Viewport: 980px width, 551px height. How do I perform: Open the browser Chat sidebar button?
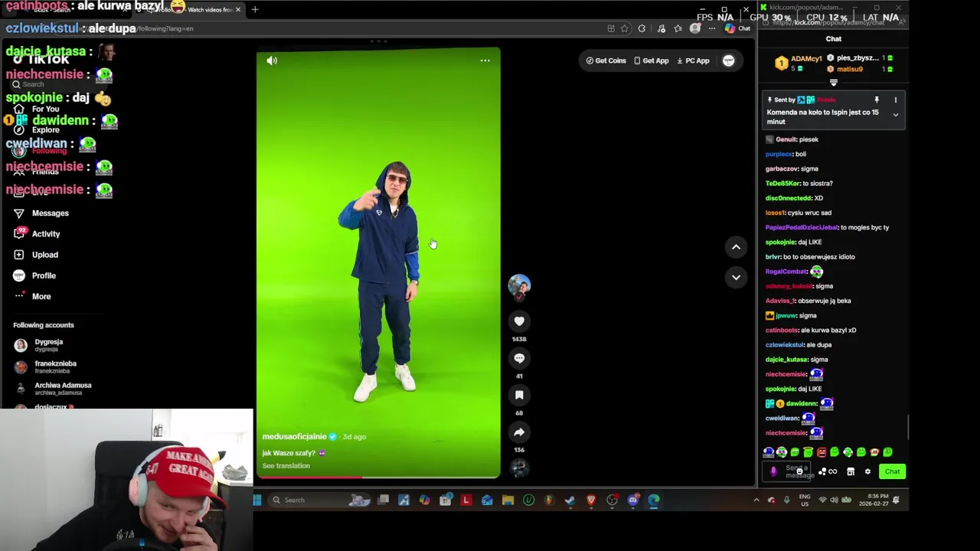pyautogui.click(x=737, y=28)
